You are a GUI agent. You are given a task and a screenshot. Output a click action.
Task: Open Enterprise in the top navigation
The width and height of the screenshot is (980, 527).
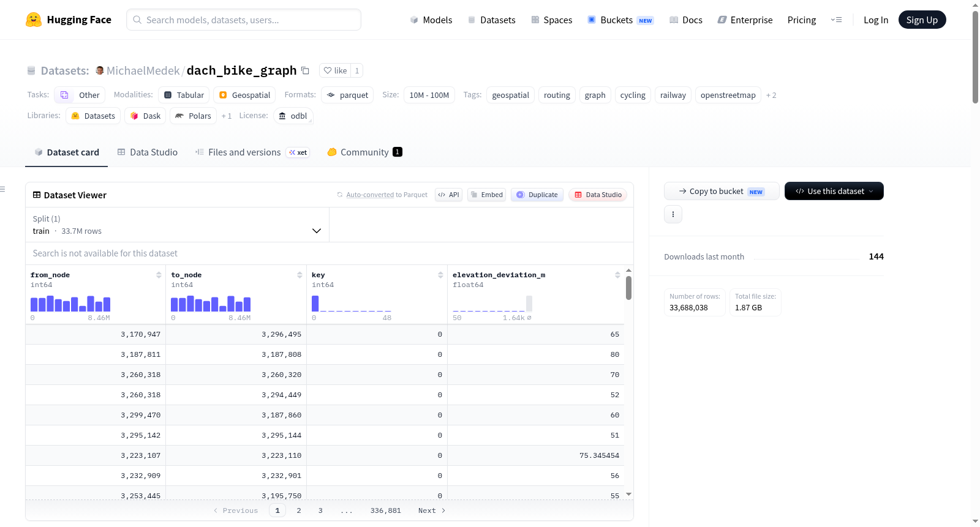(x=745, y=20)
